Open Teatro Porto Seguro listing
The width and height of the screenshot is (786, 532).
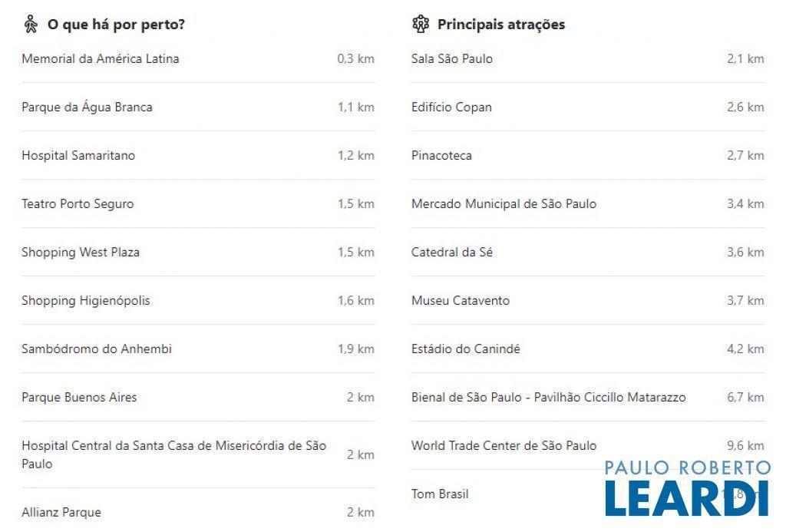(78, 203)
